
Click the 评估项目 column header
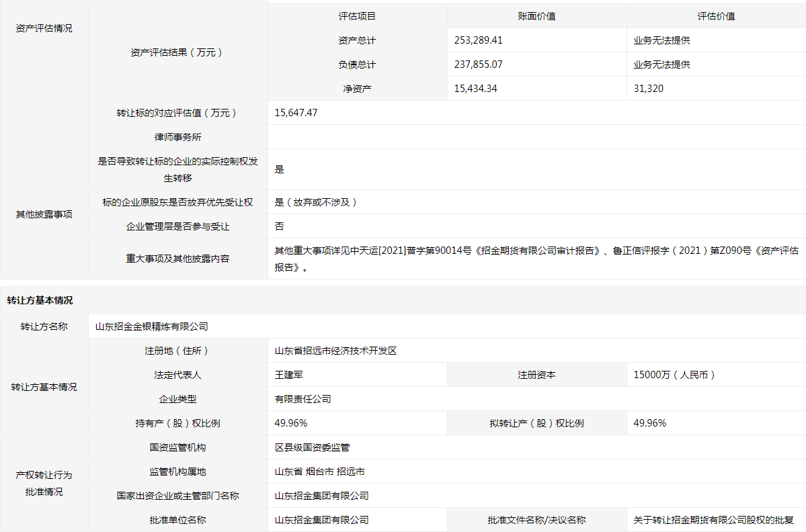[357, 16]
